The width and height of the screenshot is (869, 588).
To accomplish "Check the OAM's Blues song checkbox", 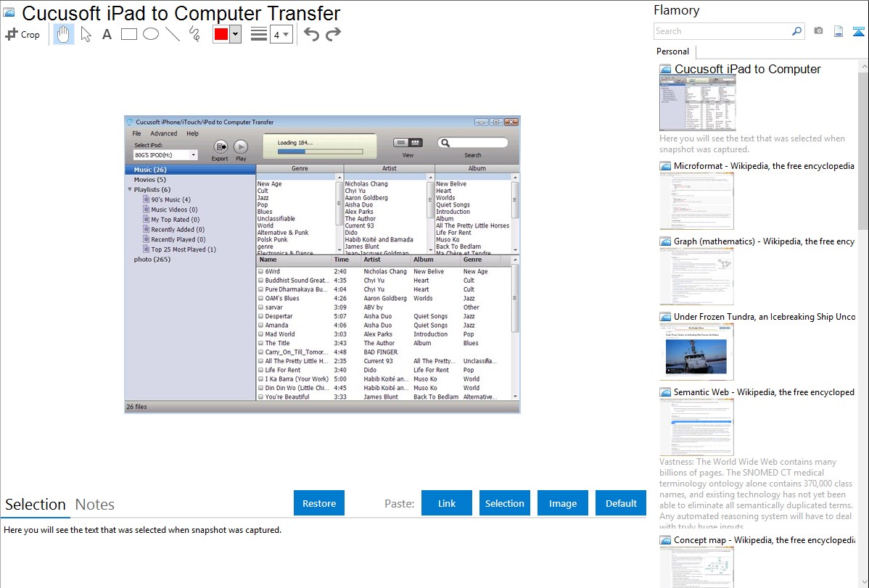I will pyautogui.click(x=260, y=298).
